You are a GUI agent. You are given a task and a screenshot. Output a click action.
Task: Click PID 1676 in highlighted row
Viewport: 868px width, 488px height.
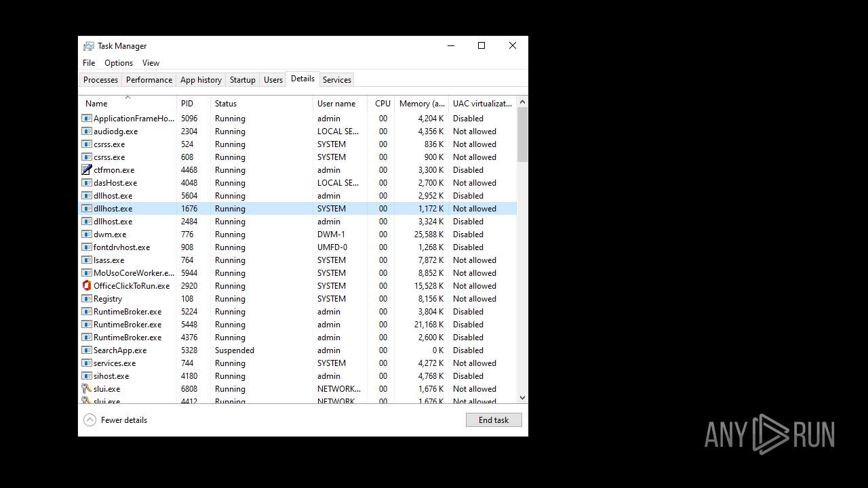click(189, 209)
